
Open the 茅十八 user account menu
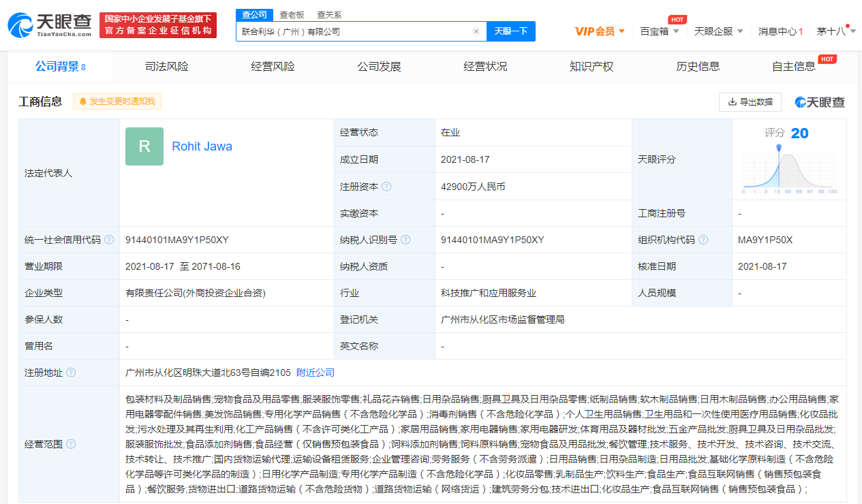pos(836,31)
